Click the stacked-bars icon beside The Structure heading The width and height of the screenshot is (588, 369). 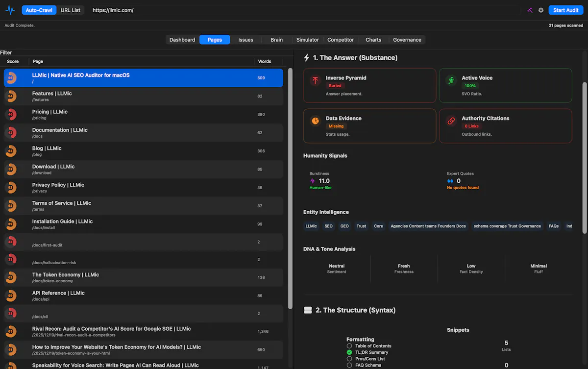[x=308, y=310]
